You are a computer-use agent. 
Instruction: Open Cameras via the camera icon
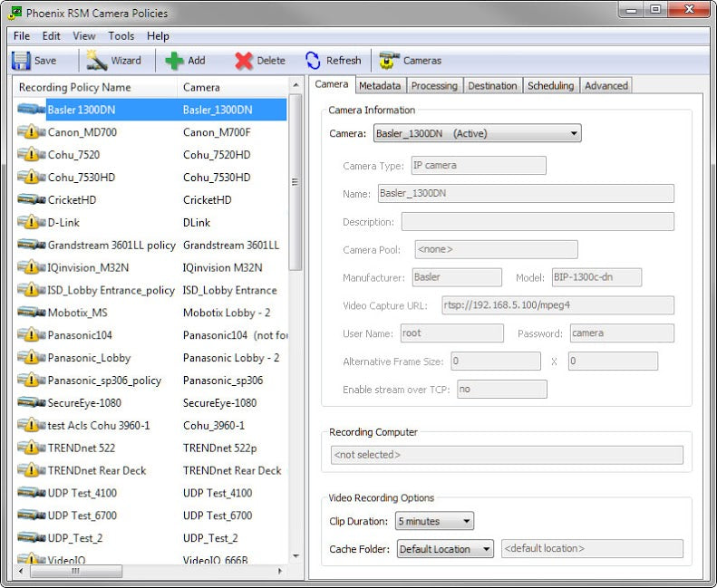click(x=390, y=61)
